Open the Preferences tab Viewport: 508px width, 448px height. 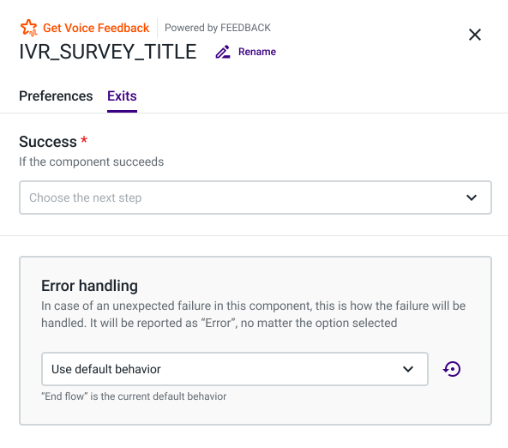click(56, 96)
